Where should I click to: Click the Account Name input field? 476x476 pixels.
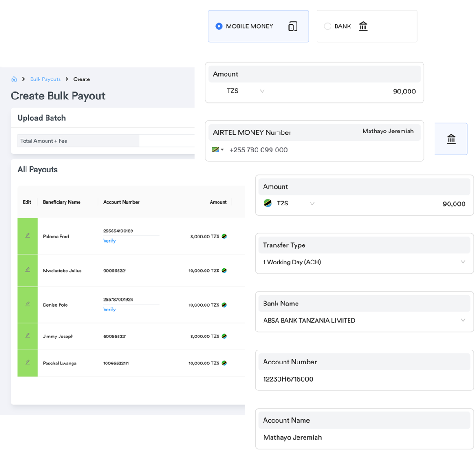[x=364, y=437]
